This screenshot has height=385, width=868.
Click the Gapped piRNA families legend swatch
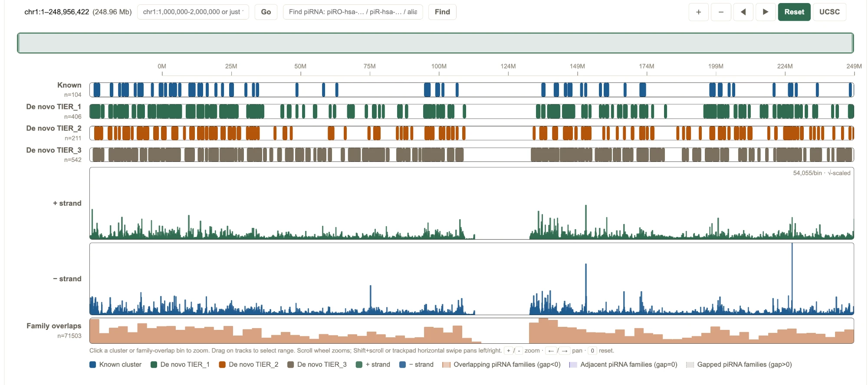point(690,365)
